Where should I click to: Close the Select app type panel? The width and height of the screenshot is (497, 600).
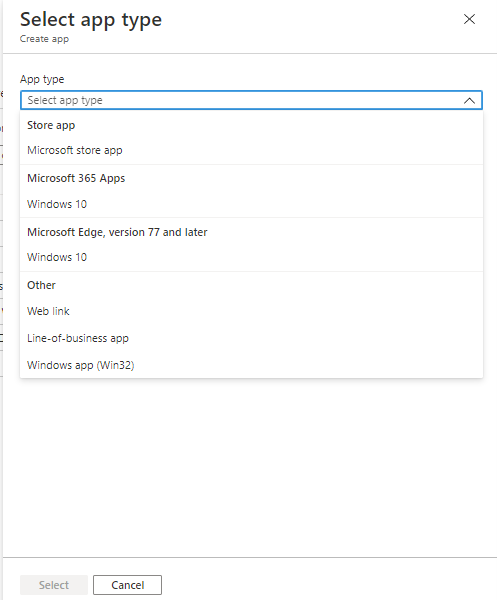[469, 19]
